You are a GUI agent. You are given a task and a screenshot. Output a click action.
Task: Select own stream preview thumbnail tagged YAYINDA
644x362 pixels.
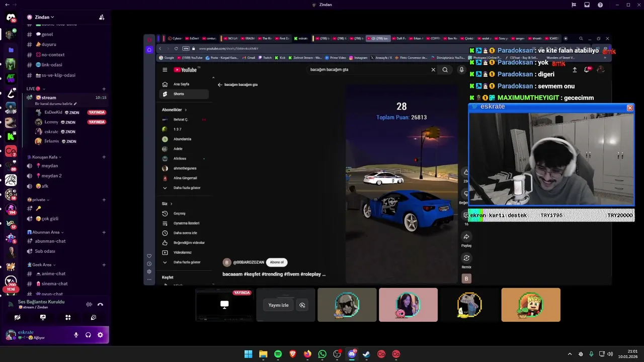coord(224,305)
